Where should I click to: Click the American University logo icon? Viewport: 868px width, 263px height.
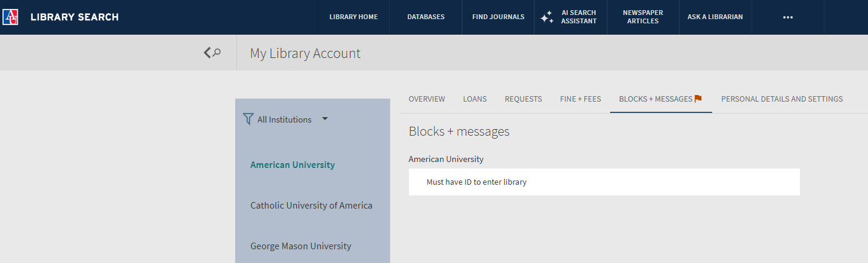tap(10, 17)
